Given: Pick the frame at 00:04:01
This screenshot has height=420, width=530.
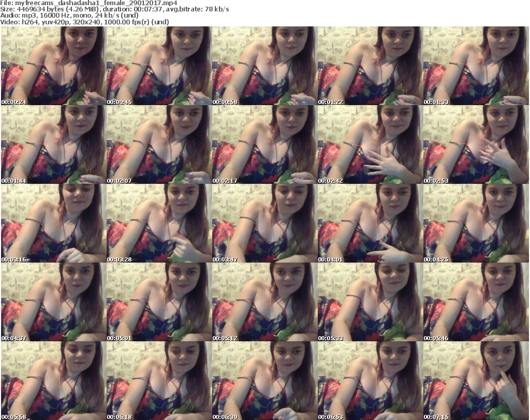Looking at the screenshot, I should click(371, 223).
